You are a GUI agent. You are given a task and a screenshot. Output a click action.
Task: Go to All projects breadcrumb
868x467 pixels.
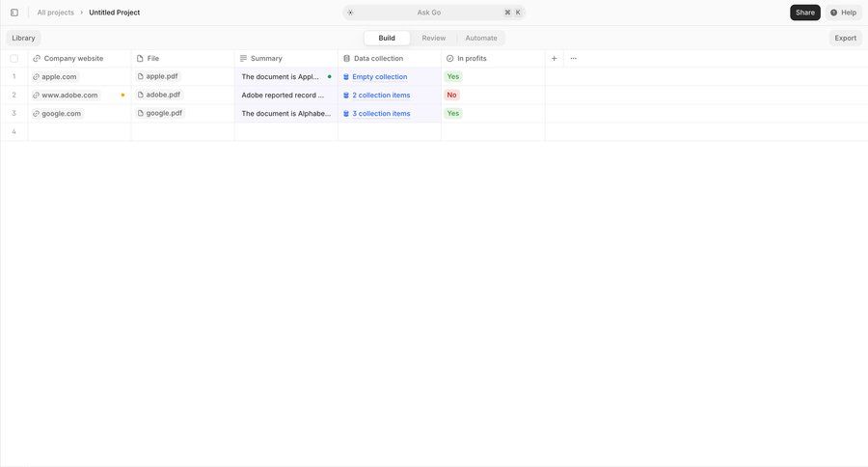(x=56, y=13)
